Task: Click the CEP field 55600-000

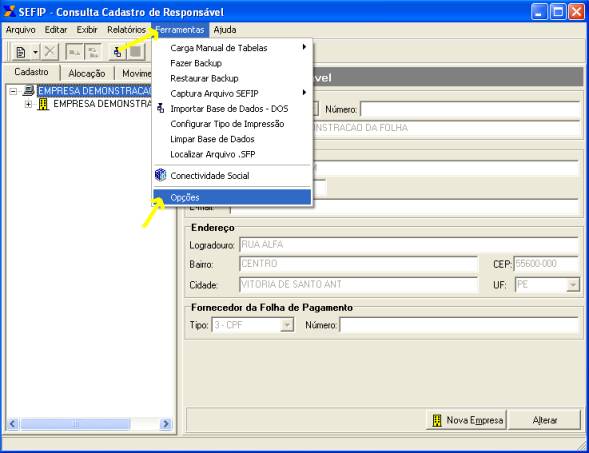Action: click(x=546, y=264)
